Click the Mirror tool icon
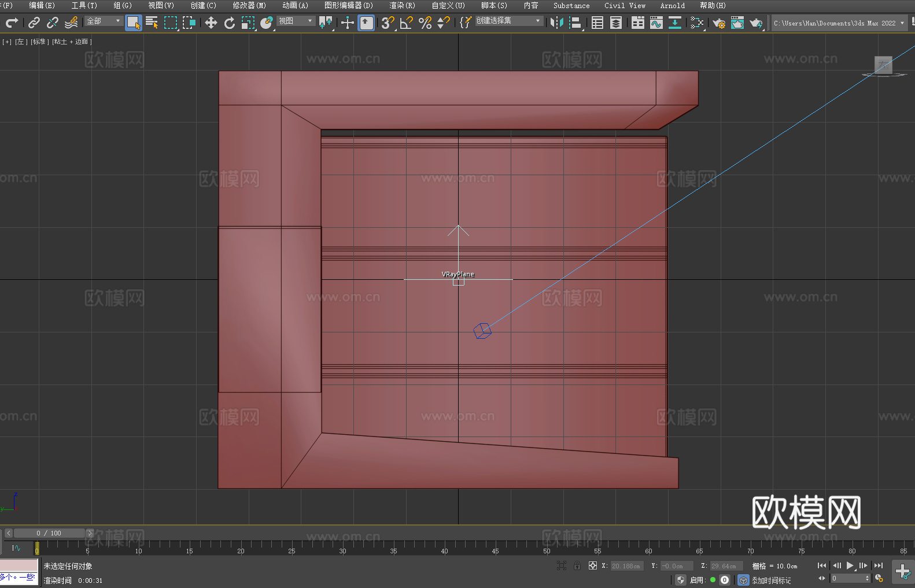915x588 pixels. [557, 23]
